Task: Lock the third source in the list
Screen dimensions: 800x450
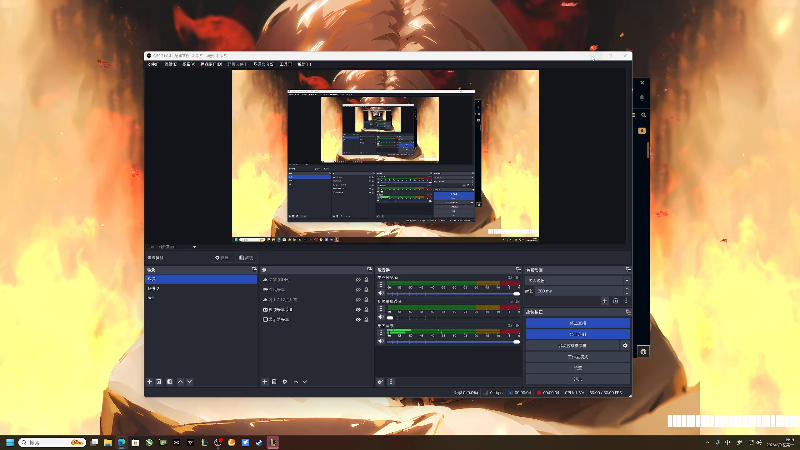Action: [366, 299]
